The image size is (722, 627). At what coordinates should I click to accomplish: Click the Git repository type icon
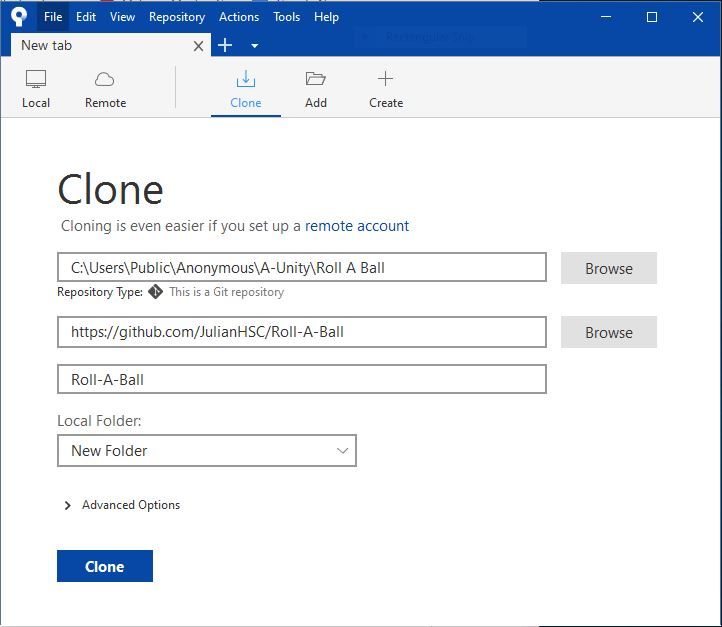(156, 292)
